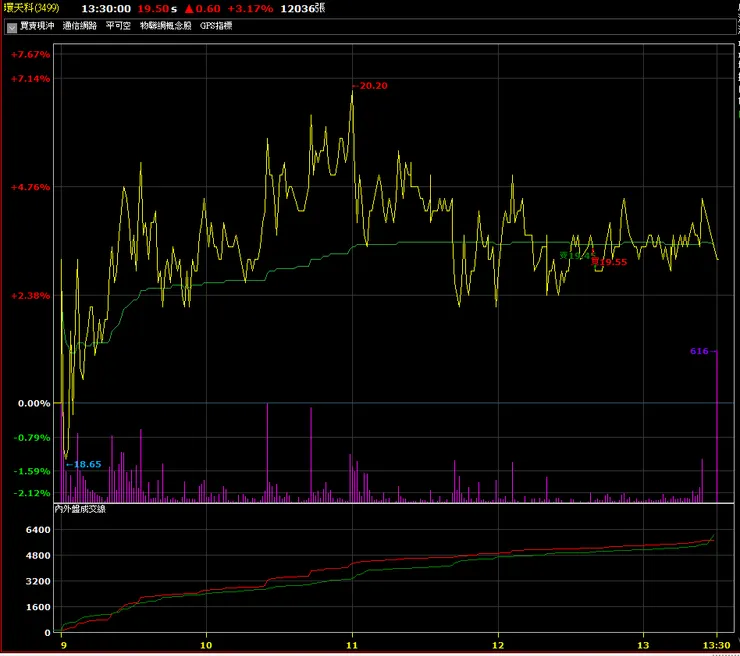Image resolution: width=740 pixels, height=656 pixels.
Task: Click the +4.76% axis label
Action: [31, 187]
